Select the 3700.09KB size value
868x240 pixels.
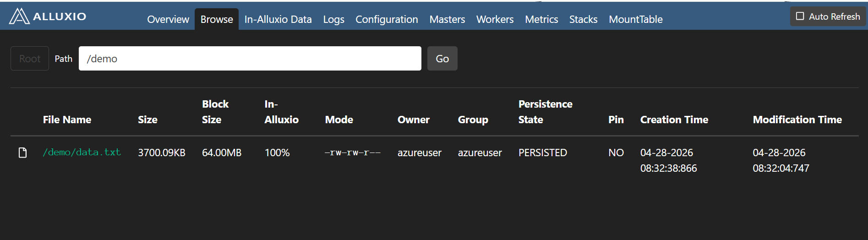[162, 153]
